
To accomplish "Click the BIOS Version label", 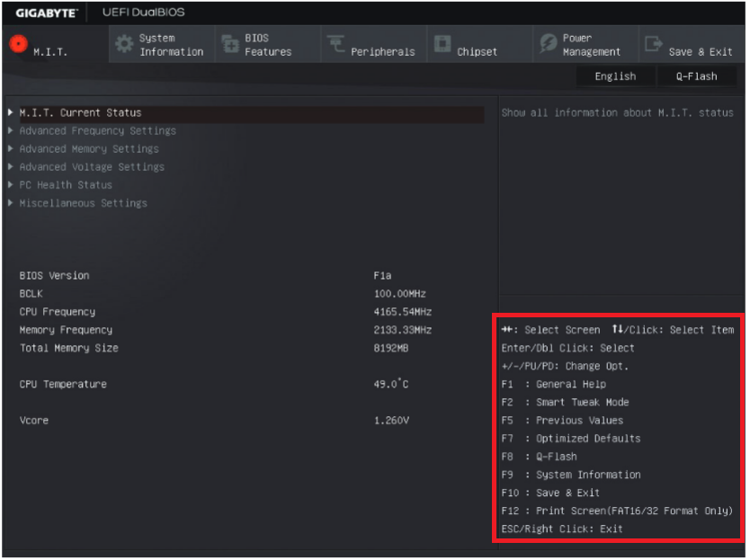I will tap(54, 275).
